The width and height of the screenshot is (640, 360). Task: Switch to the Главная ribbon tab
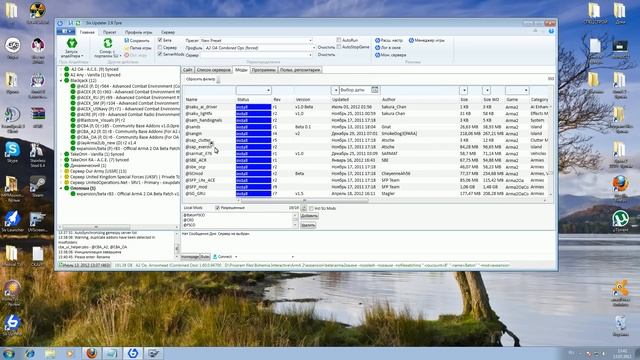(87, 32)
